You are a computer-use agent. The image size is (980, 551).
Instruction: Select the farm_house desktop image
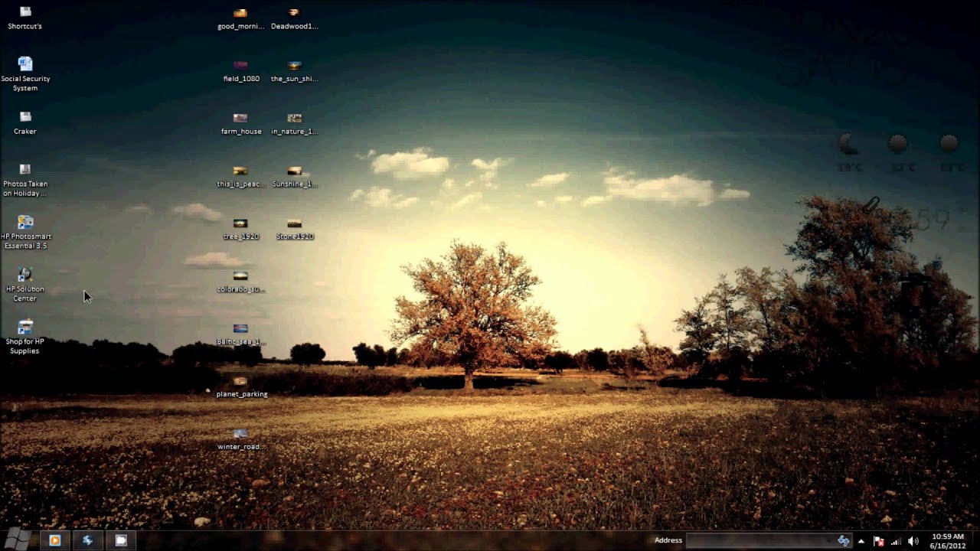pos(240,119)
